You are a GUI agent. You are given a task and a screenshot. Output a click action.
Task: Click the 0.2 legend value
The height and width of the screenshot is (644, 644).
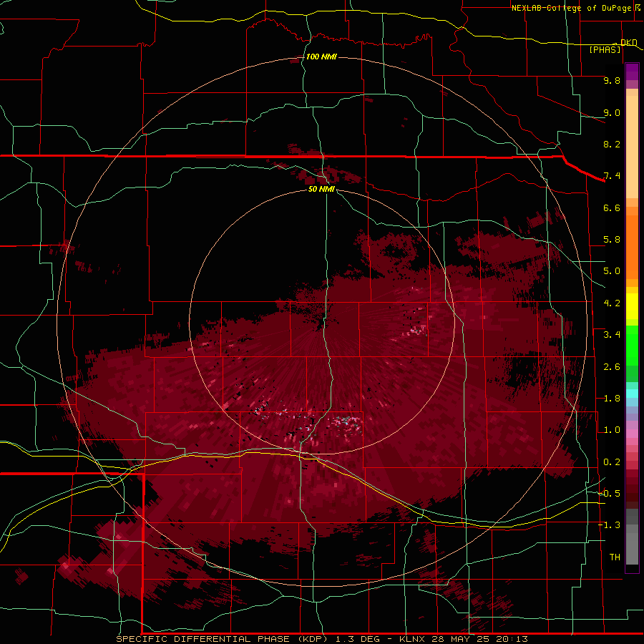click(x=612, y=462)
